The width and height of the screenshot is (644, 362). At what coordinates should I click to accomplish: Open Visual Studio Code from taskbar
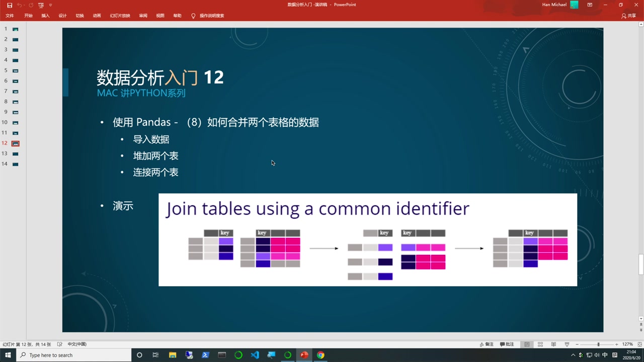(255, 355)
